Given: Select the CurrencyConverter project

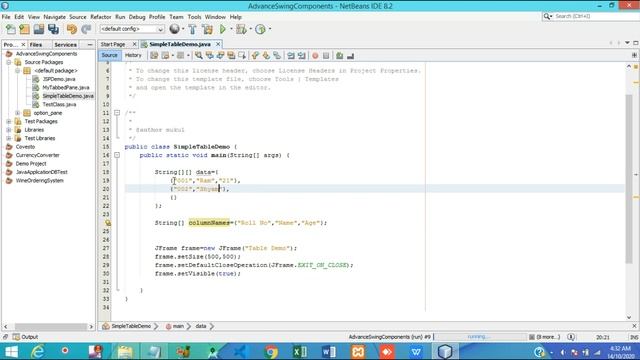Looking at the screenshot, I should coord(37,155).
